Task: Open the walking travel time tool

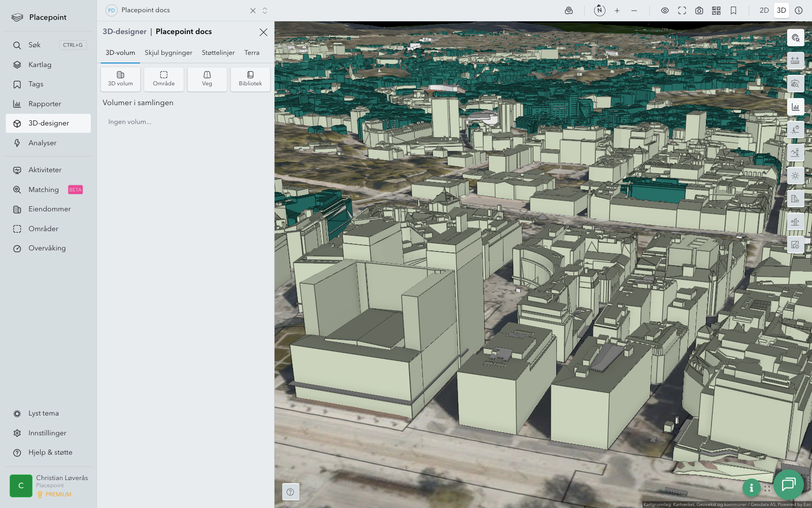Action: (x=795, y=130)
